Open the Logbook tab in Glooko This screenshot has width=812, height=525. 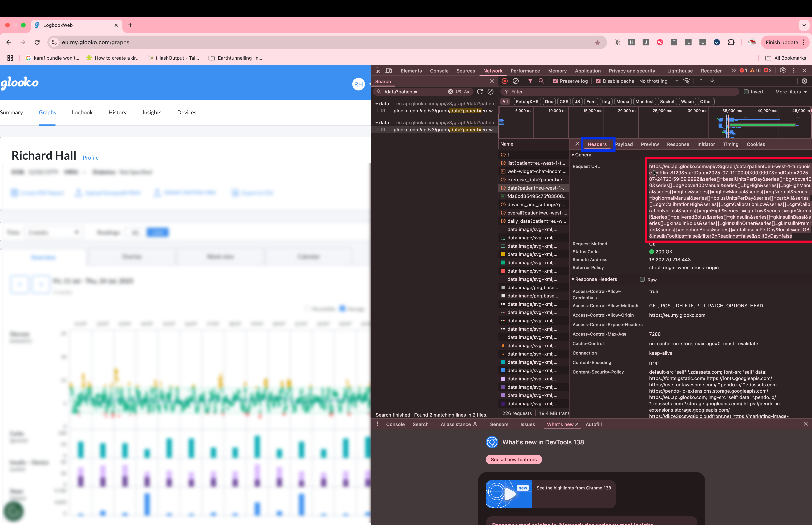pyautogui.click(x=82, y=113)
